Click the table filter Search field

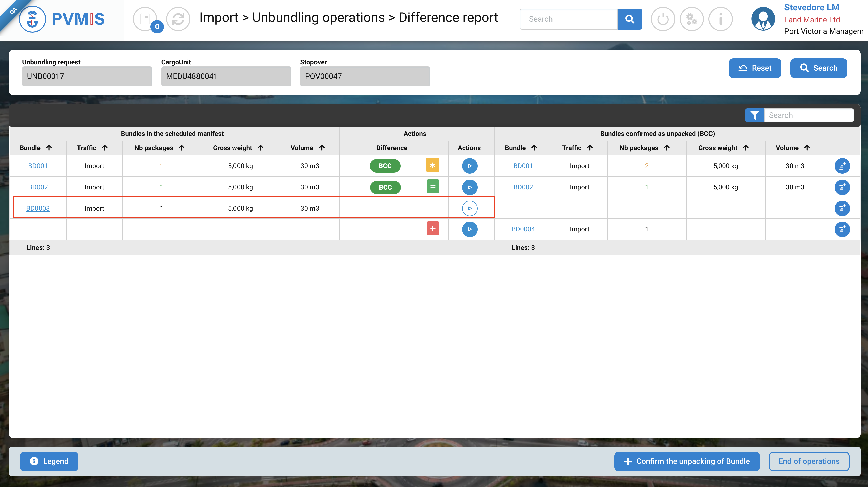pyautogui.click(x=808, y=115)
